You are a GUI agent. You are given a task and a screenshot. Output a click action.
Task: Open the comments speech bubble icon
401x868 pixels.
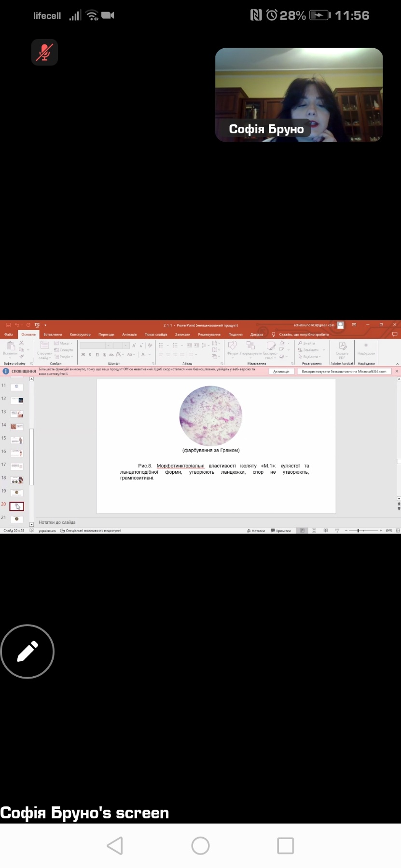pos(395,334)
